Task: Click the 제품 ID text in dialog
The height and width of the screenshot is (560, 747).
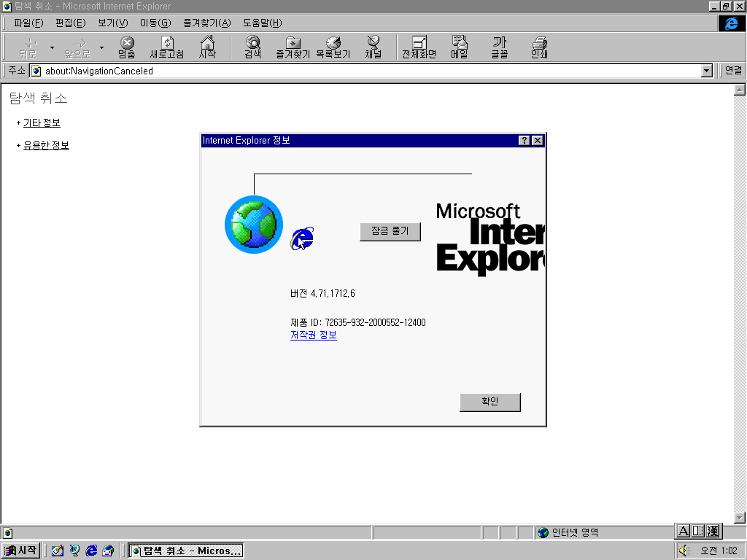Action: tap(357, 322)
